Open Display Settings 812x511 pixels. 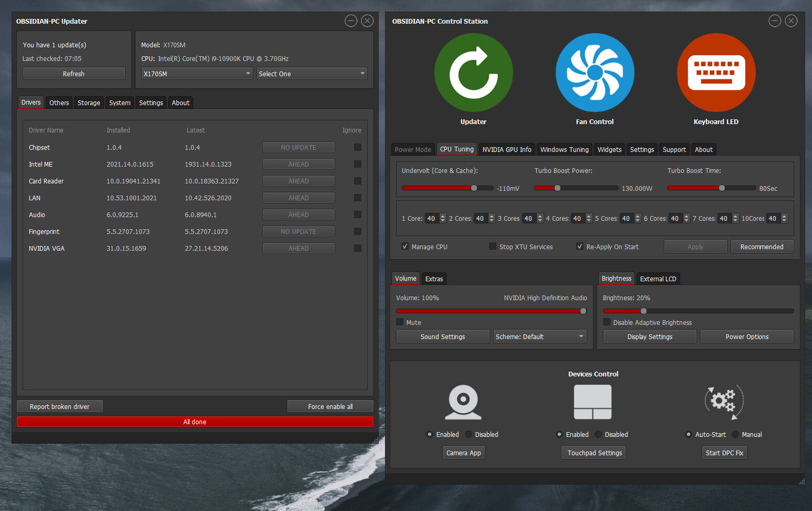pos(650,336)
